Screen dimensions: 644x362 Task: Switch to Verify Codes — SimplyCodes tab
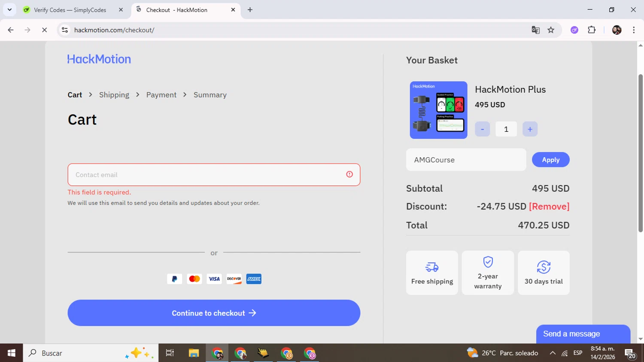coord(70,10)
